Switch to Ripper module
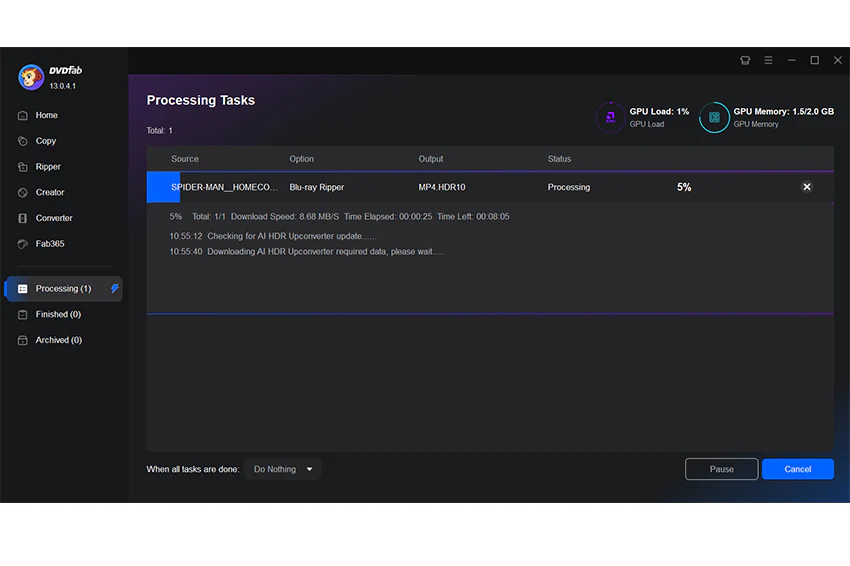This screenshot has height=566, width=850. tap(48, 166)
